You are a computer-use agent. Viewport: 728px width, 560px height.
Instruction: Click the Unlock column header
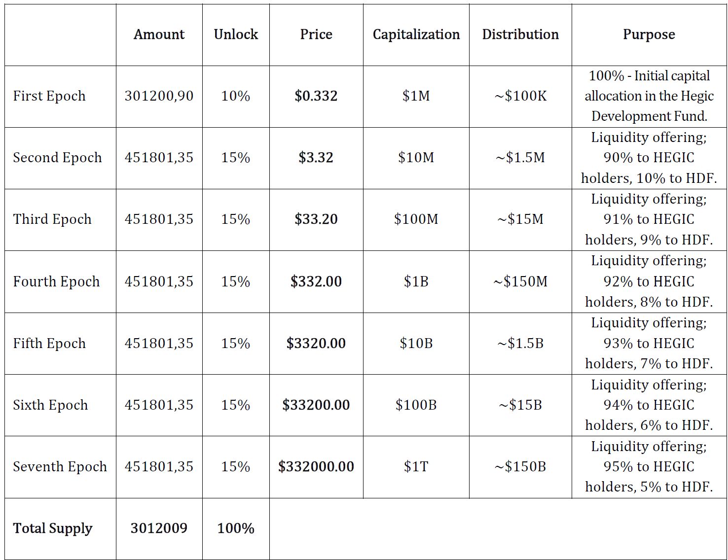point(236,35)
